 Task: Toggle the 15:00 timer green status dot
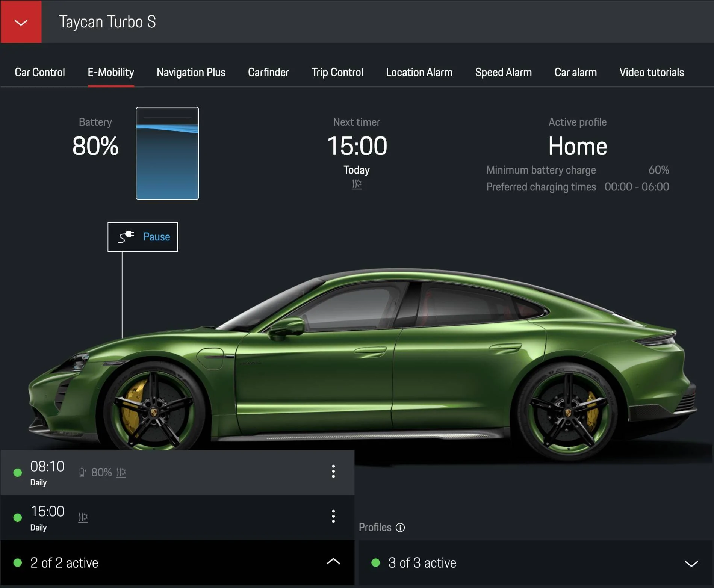tap(18, 517)
